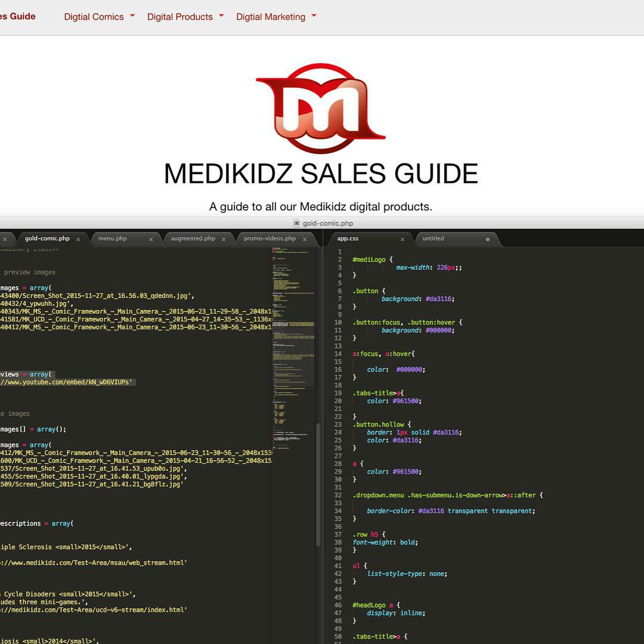The width and height of the screenshot is (644, 644).
Task: Switch to the menu.php tab
Action: tap(113, 239)
